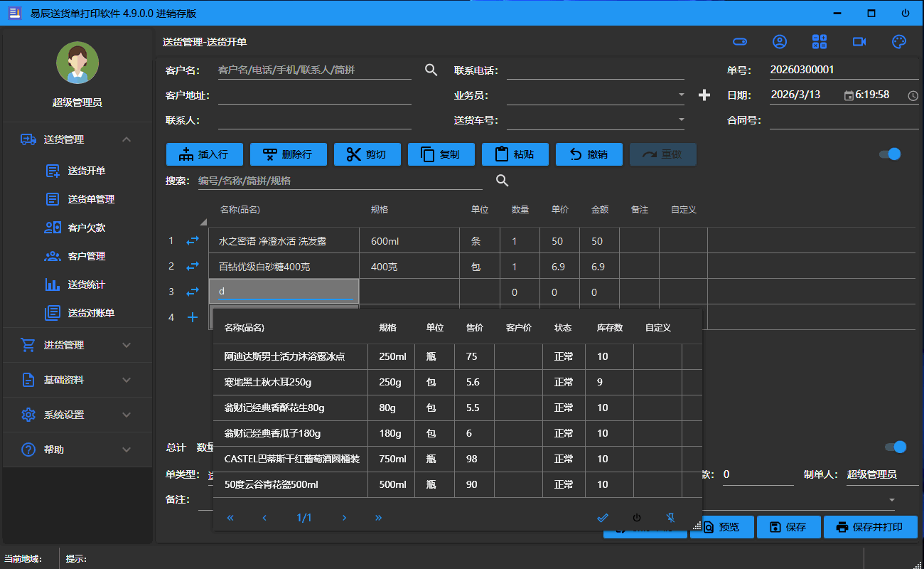Select 寒地黑土秋木耳250g from product list
This screenshot has height=569, width=924.
pyautogui.click(x=268, y=382)
